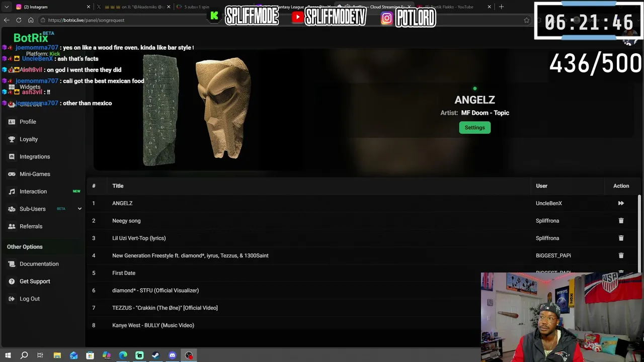Image resolution: width=644 pixels, height=362 pixels.
Task: Open Windows taskbar Search
Action: point(24,355)
